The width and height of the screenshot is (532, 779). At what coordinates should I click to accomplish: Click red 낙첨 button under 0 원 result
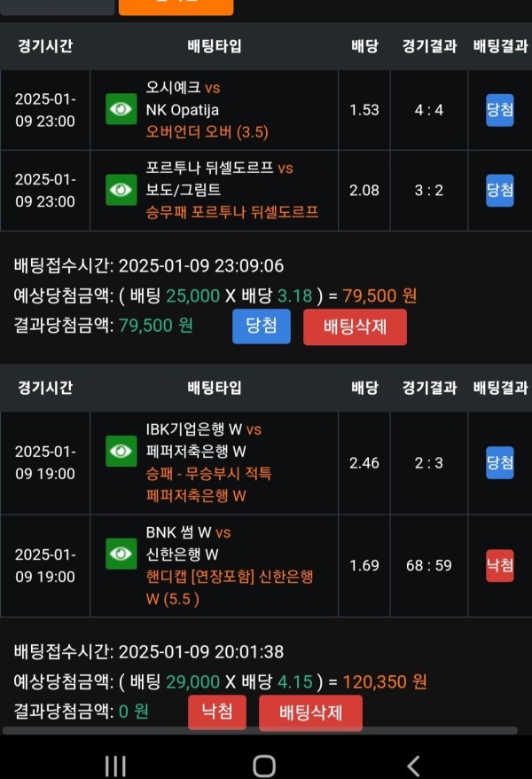pos(217,712)
